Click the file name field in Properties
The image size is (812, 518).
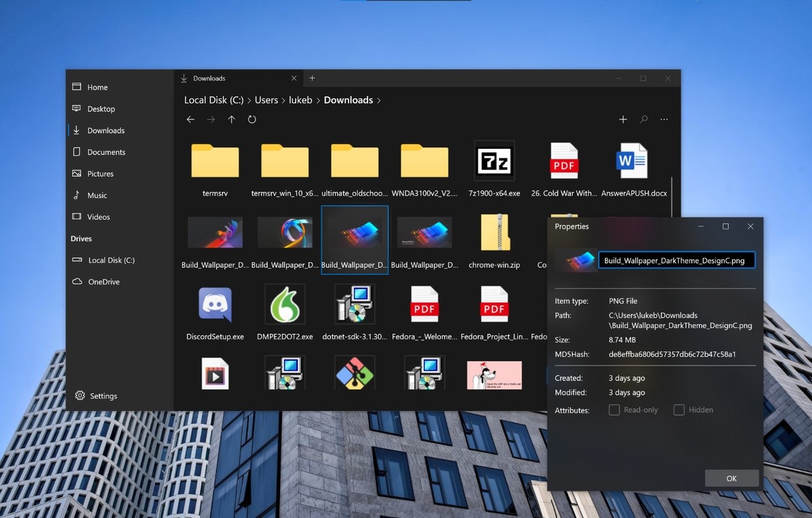[x=676, y=261]
